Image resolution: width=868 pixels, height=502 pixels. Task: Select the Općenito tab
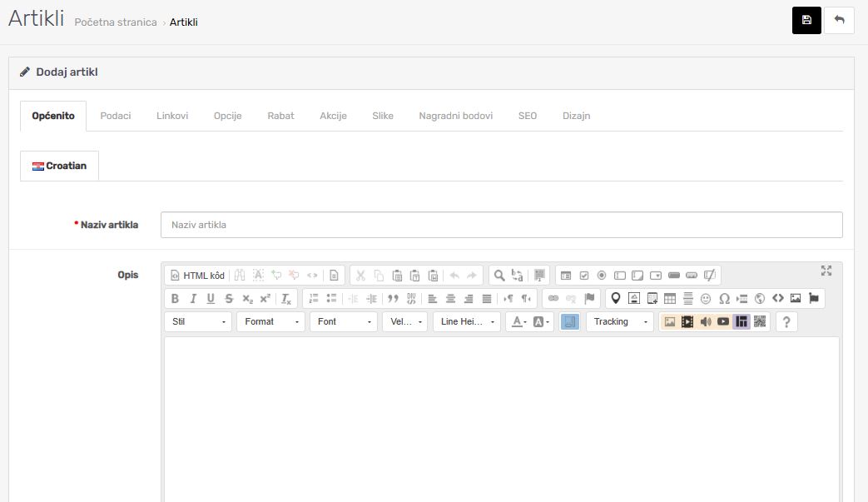(53, 116)
